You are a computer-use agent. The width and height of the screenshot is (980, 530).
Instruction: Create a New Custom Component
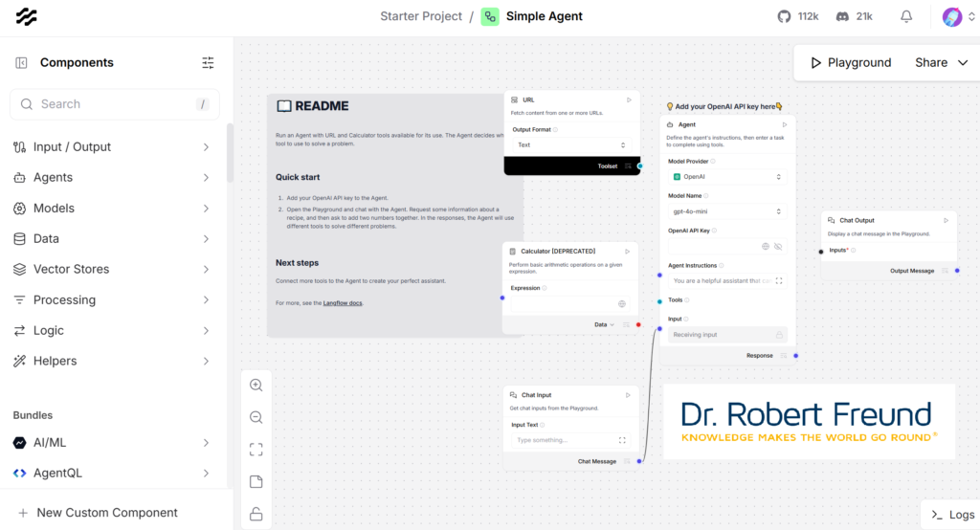coord(98,513)
